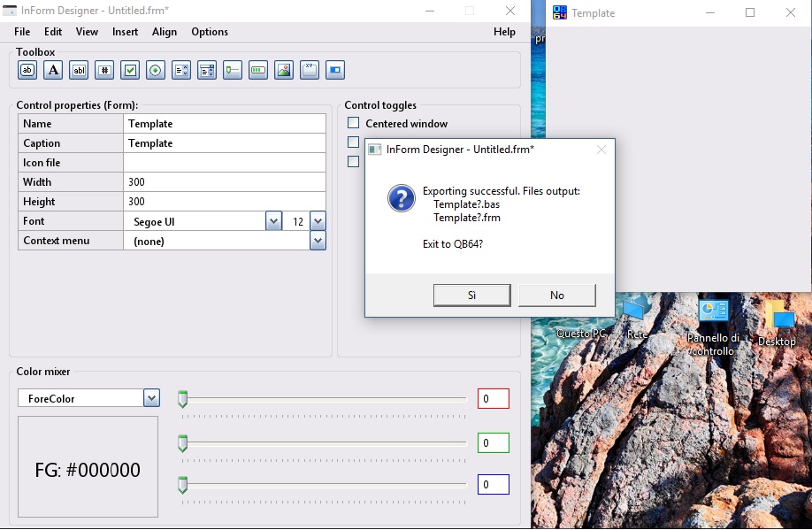Viewport: 812px width, 530px height.
Task: Click the QB64 icon in Template window
Action: (560, 12)
